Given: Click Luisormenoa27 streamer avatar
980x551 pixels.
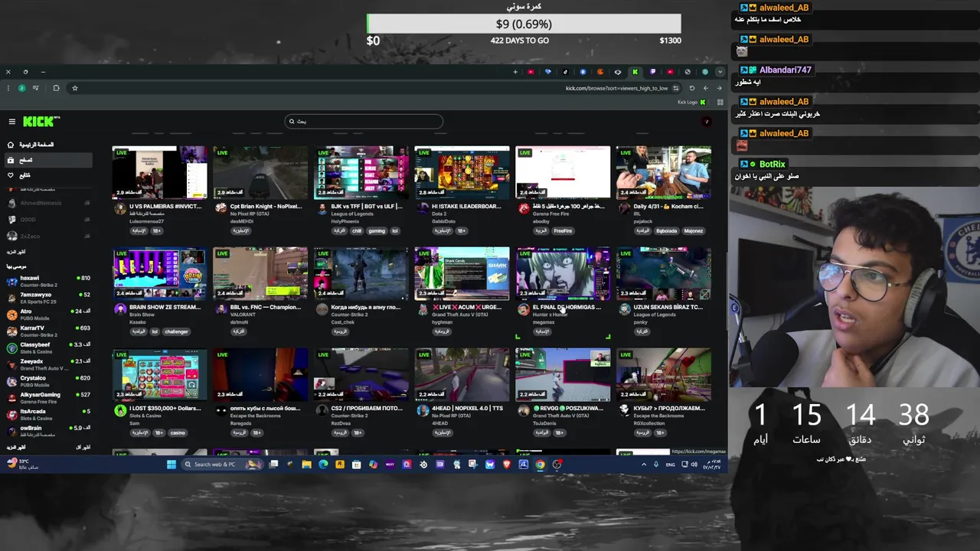Looking at the screenshot, I should coord(120,208).
